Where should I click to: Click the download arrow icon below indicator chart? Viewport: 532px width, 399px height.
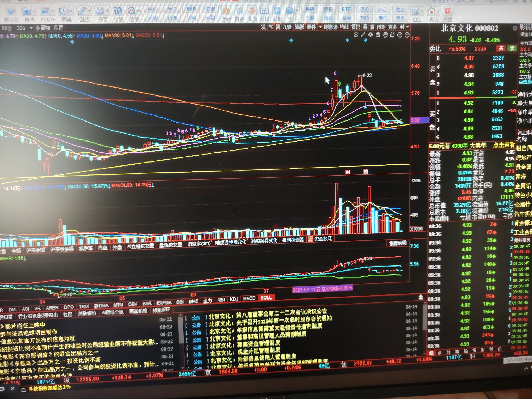point(421,297)
